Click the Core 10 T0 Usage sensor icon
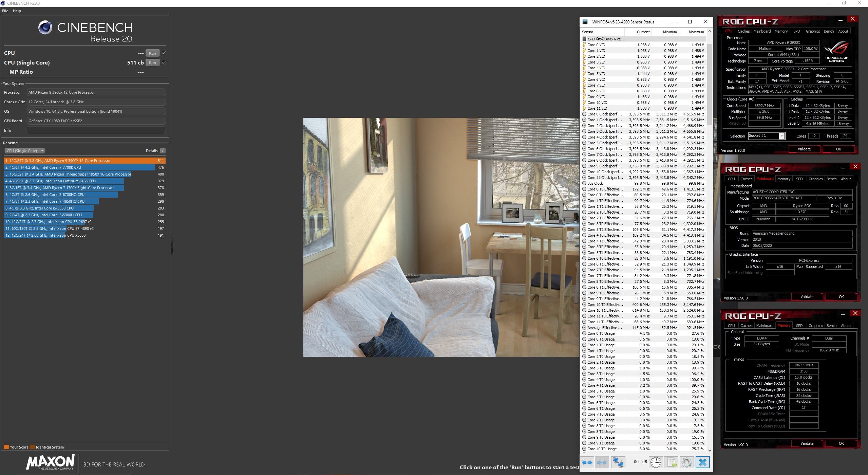This screenshot has height=475, width=868. tap(584, 449)
